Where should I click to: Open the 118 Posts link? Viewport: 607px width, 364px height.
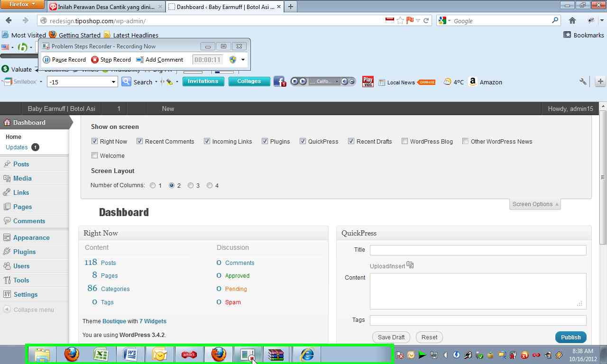click(x=108, y=263)
